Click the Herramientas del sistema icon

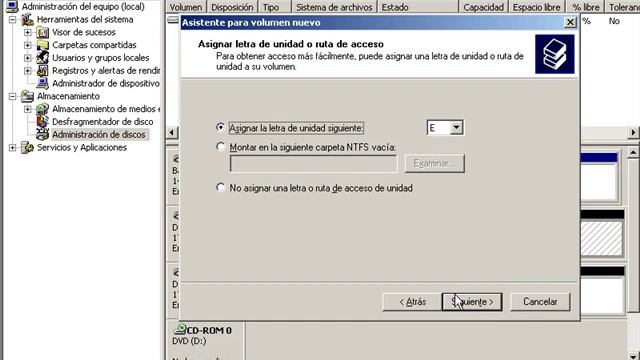(x=27, y=19)
